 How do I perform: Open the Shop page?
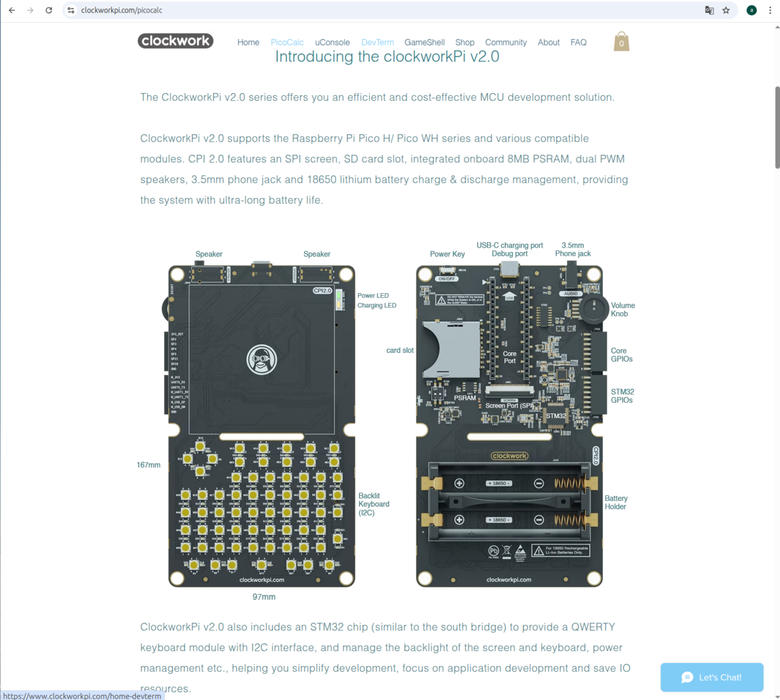click(x=465, y=42)
